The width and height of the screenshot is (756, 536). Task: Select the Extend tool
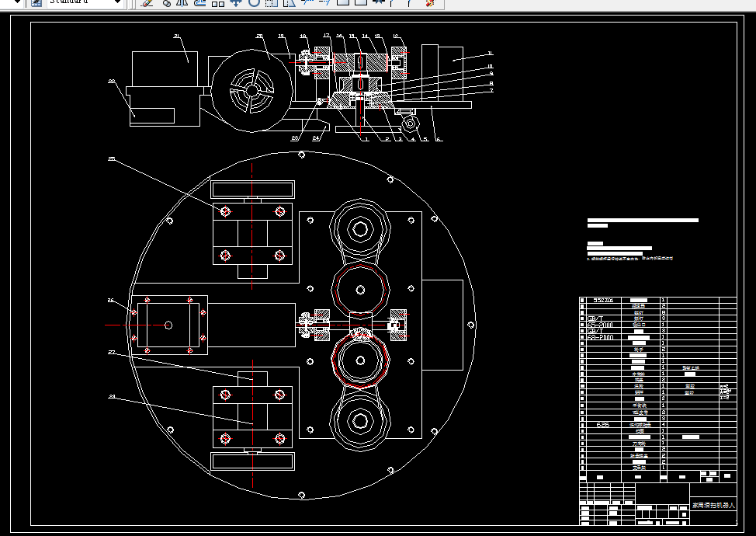(324, 2)
